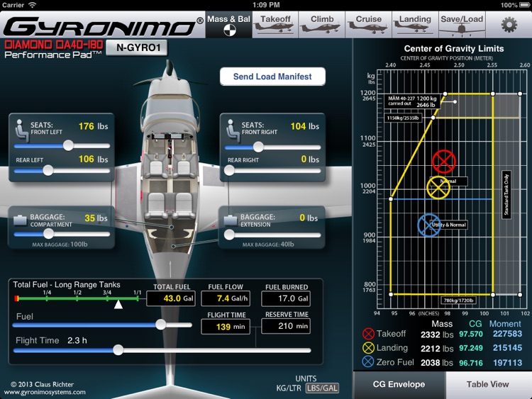Tap the MÄM 40-227 1200 kg chart label
This screenshot has width=532, height=399.
[x=412, y=101]
